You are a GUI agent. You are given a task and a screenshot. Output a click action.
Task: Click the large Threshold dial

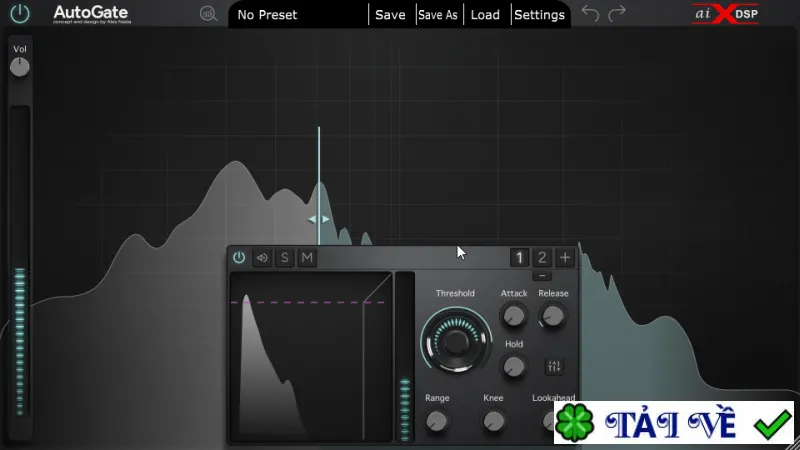456,341
